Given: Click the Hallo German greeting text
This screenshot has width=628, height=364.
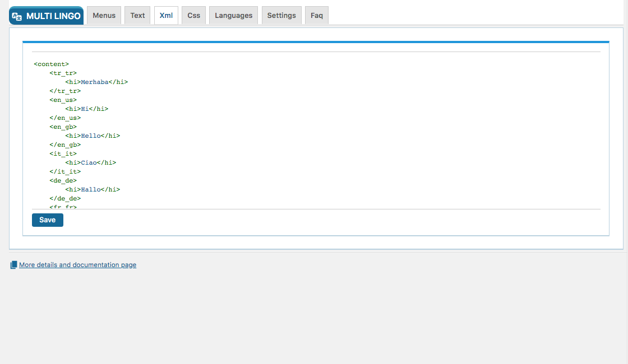Looking at the screenshot, I should click(x=92, y=189).
